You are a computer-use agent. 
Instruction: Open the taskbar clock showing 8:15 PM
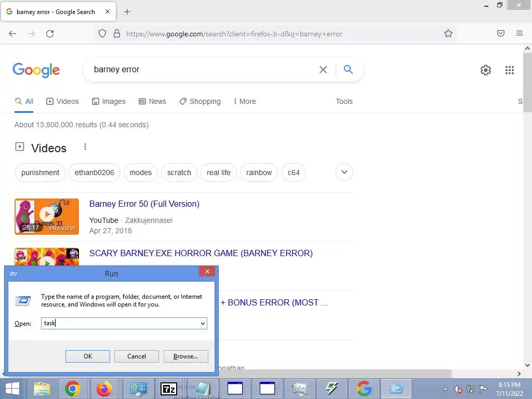coord(509,389)
